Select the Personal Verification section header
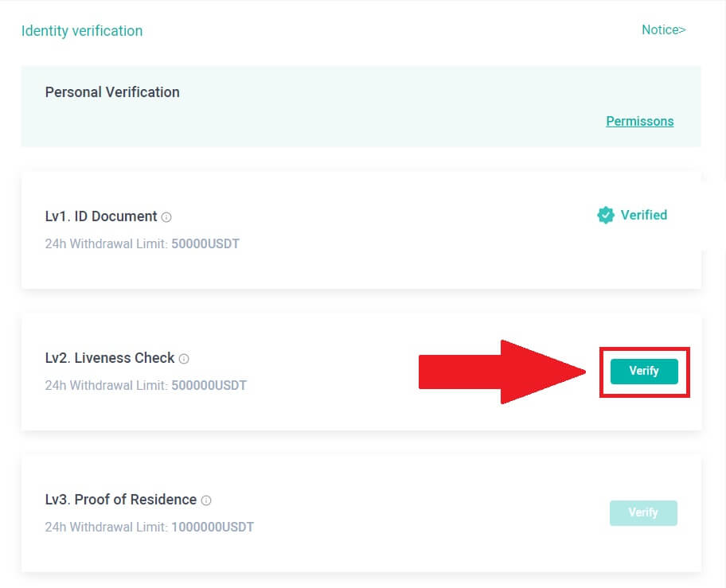Image resolution: width=726 pixels, height=588 pixels. pos(111,92)
